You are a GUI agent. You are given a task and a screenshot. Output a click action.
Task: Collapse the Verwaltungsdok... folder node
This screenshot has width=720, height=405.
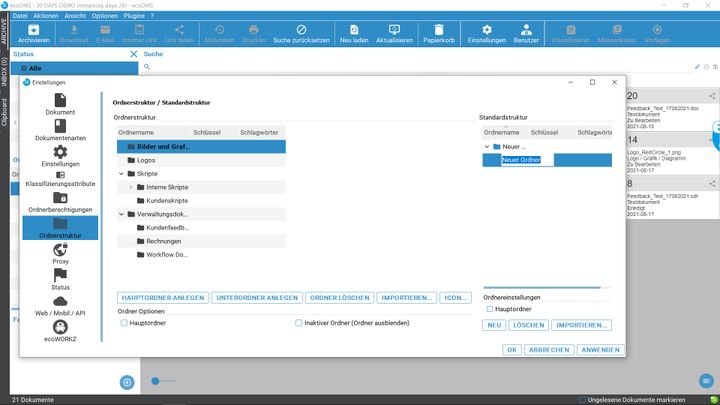tap(121, 214)
